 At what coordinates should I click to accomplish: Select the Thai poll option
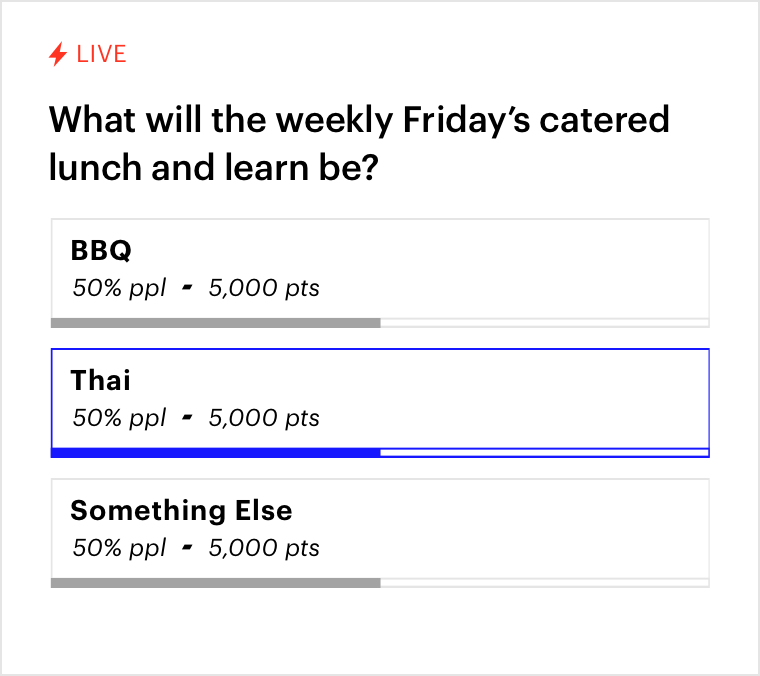click(380, 400)
